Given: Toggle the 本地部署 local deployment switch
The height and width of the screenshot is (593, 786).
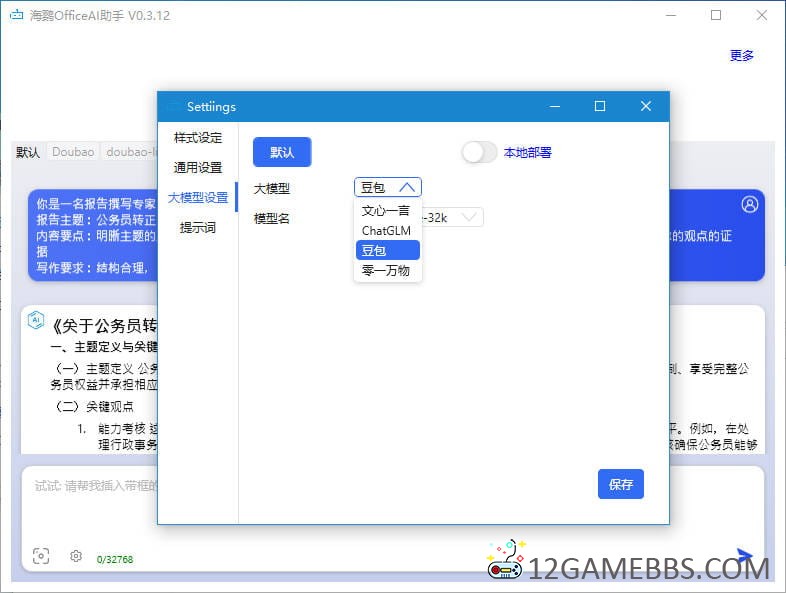Looking at the screenshot, I should [479, 152].
